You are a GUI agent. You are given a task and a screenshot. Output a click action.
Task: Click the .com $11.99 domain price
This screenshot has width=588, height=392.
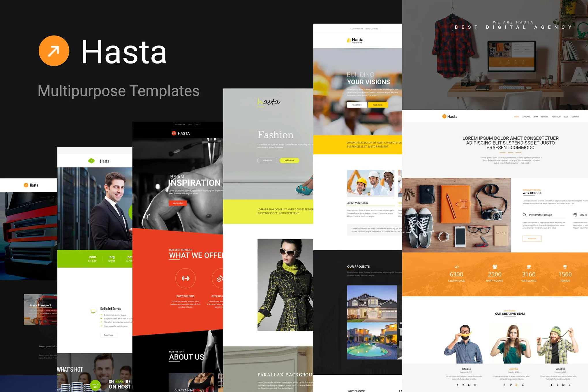point(92,259)
